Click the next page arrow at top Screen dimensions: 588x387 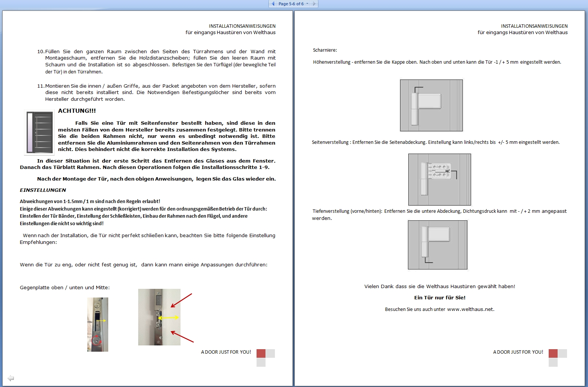coord(314,4)
